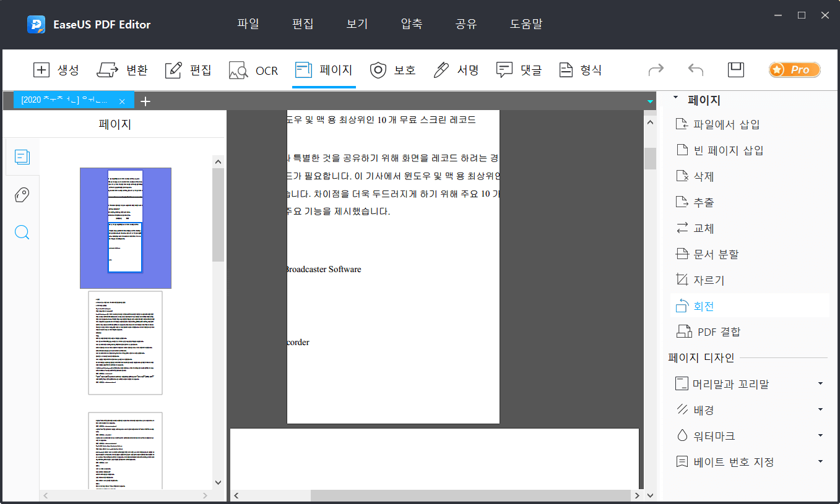Open the 보기 menu
840x504 pixels.
[x=356, y=23]
